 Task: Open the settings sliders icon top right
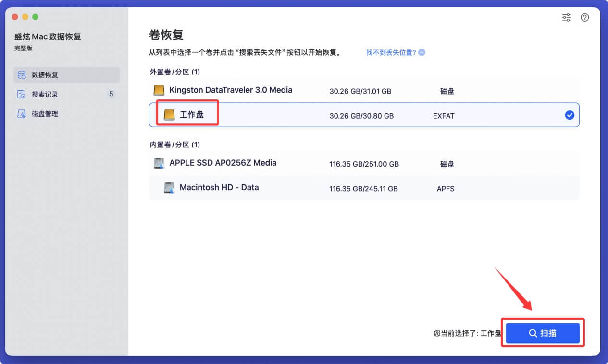[x=566, y=17]
